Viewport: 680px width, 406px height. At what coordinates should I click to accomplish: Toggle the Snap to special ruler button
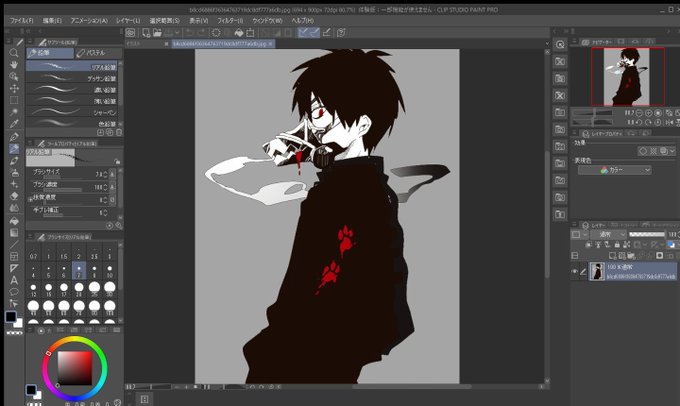[314, 33]
